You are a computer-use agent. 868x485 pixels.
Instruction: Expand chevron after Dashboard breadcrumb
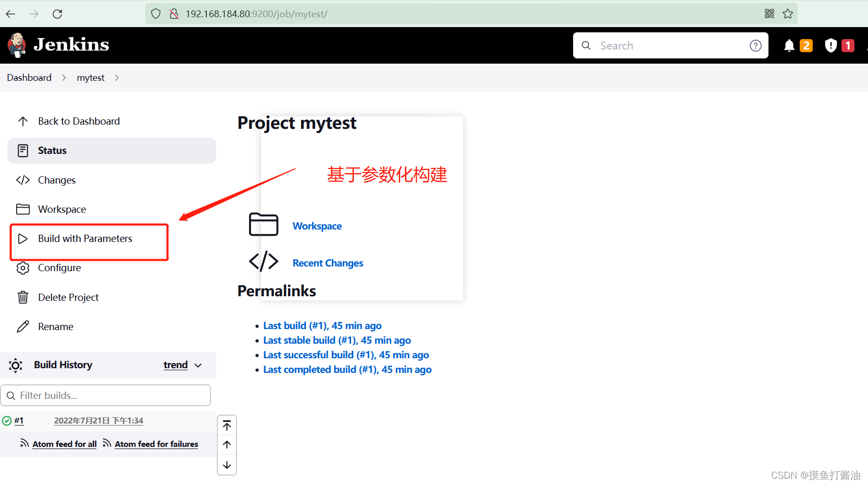point(64,78)
